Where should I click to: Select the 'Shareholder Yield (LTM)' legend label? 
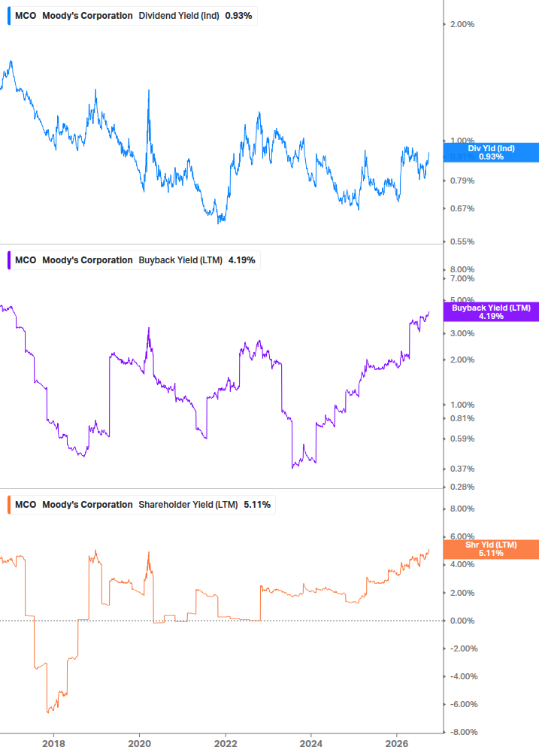[x=189, y=505]
